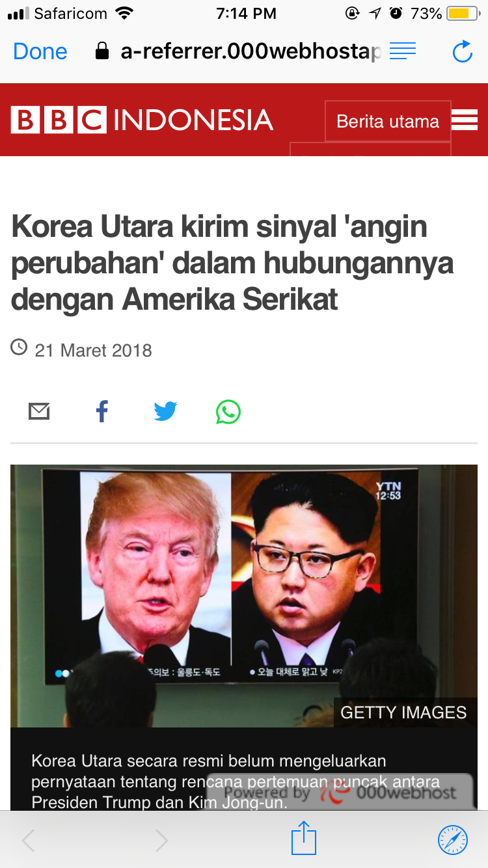Go forward with the right arrow
The width and height of the screenshot is (488, 868).
point(162,840)
